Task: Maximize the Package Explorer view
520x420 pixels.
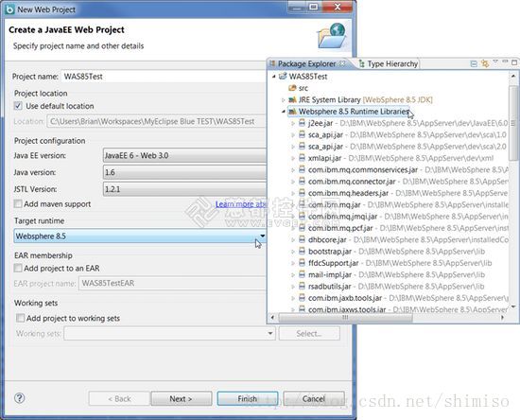Action: 514,62
